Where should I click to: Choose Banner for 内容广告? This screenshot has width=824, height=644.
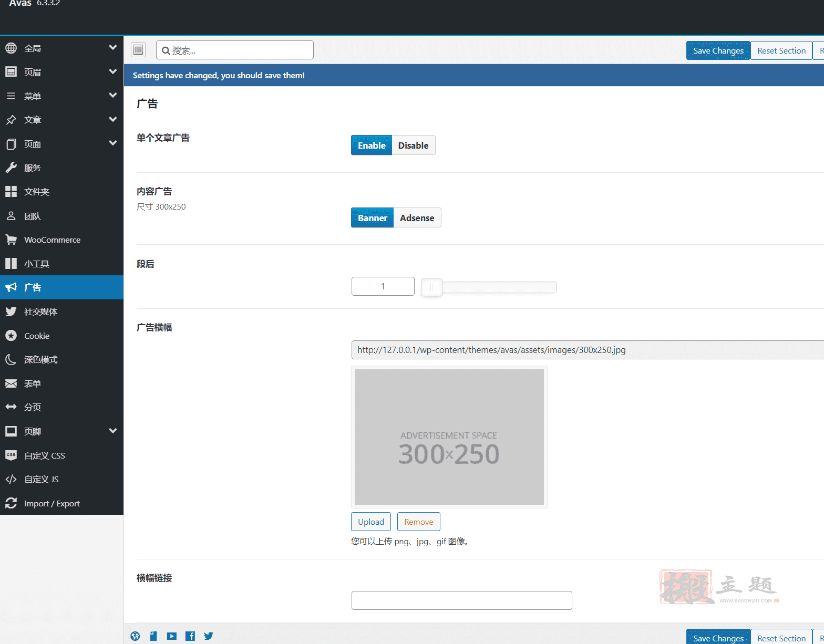pyautogui.click(x=372, y=218)
